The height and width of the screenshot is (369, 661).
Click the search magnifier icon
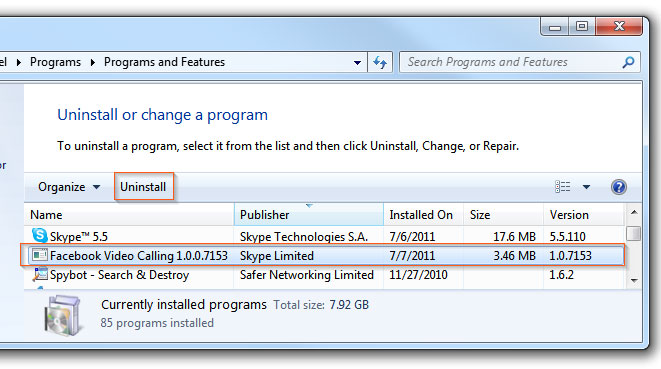(x=629, y=62)
